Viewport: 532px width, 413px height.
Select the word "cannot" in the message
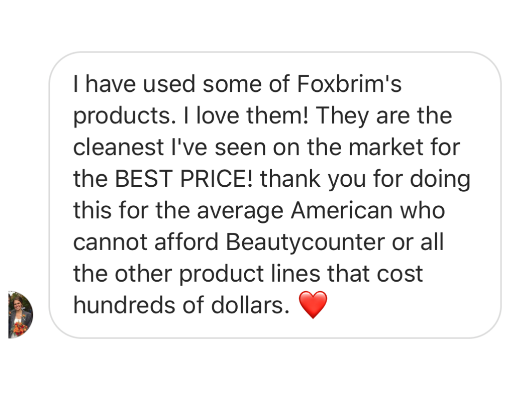pyautogui.click(x=110, y=243)
